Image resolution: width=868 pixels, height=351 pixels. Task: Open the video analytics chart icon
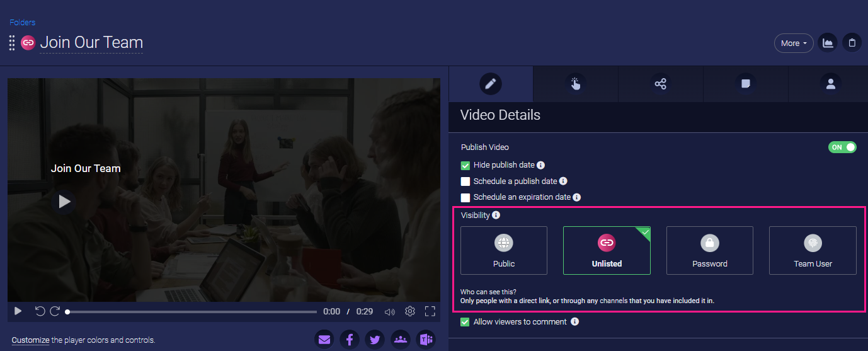tap(828, 43)
